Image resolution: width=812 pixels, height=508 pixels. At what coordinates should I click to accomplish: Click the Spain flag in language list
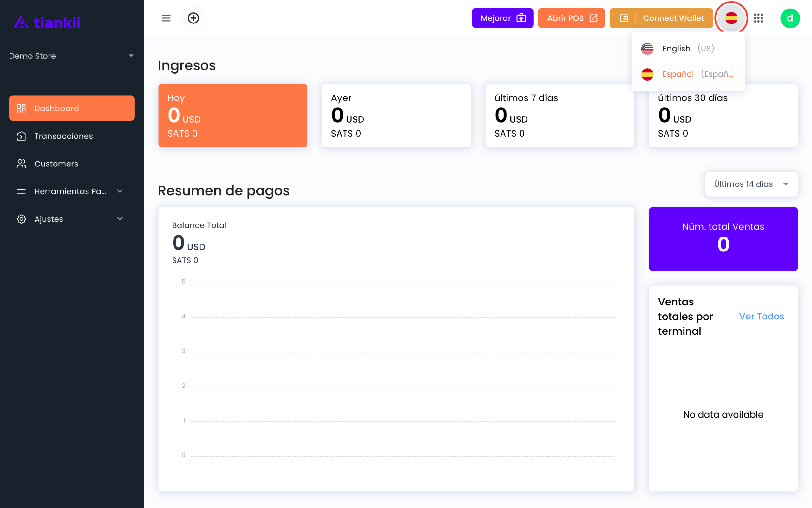pos(647,74)
